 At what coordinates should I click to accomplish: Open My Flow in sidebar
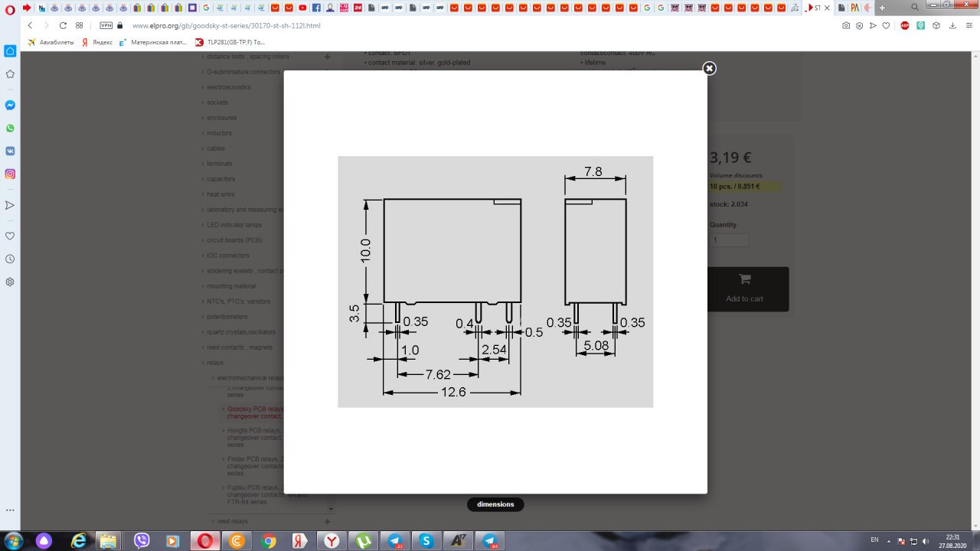coord(10,205)
